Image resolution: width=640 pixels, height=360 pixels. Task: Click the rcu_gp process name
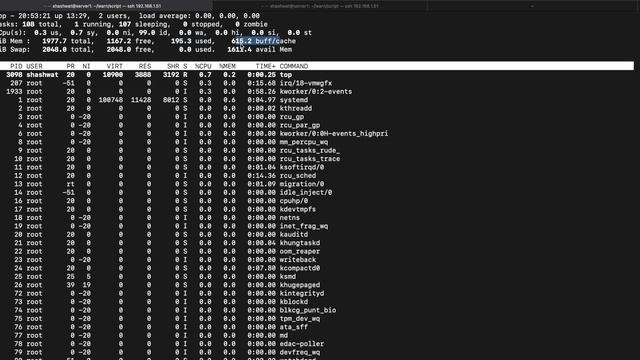pos(291,117)
